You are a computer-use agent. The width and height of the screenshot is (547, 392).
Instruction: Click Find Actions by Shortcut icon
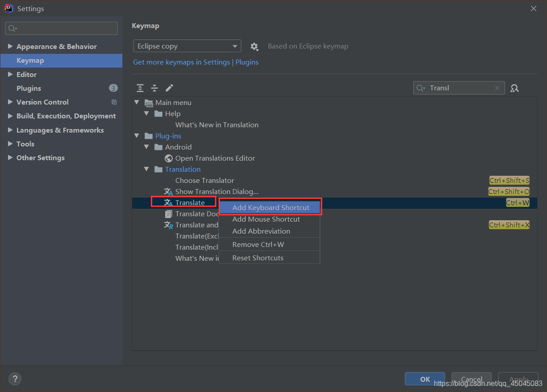click(515, 88)
